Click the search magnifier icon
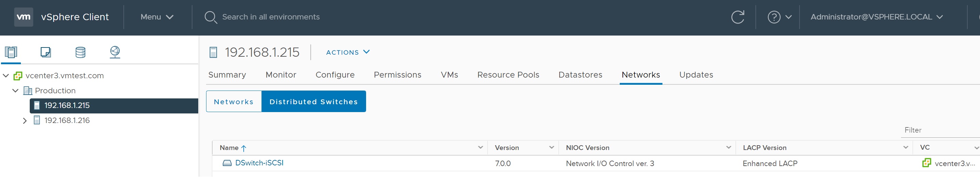 tap(210, 17)
